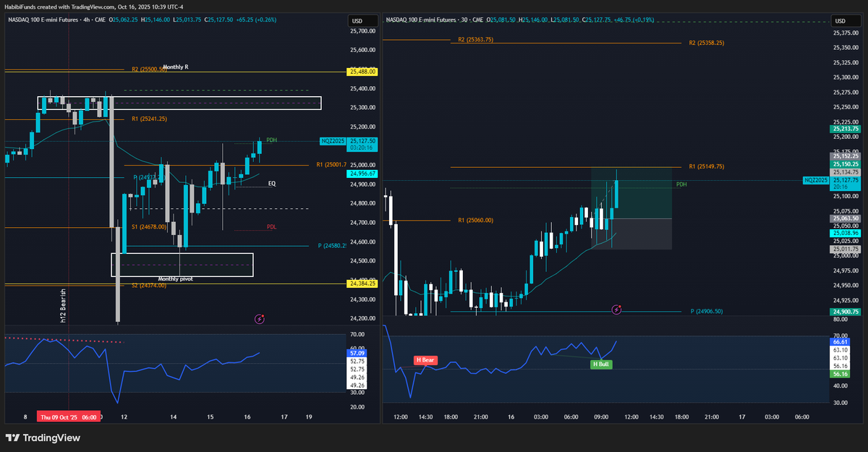The height and width of the screenshot is (452, 868).
Task: Click the green H Bull divergence label
Action: click(601, 364)
